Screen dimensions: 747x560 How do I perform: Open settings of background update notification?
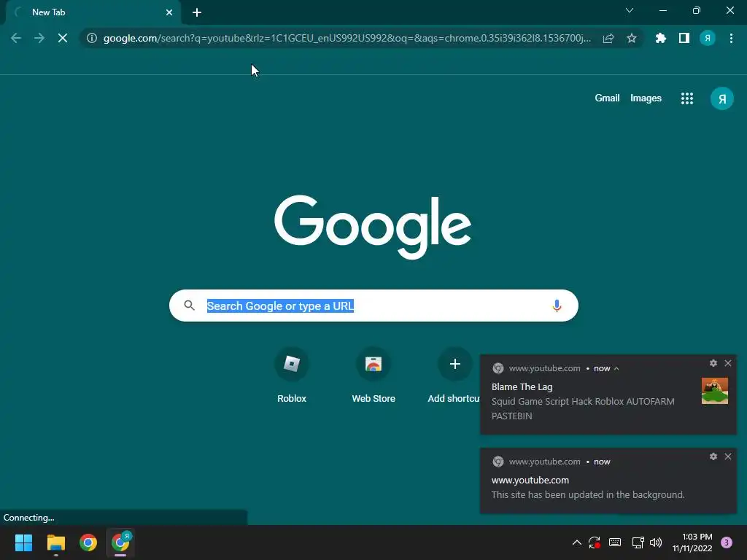(713, 456)
